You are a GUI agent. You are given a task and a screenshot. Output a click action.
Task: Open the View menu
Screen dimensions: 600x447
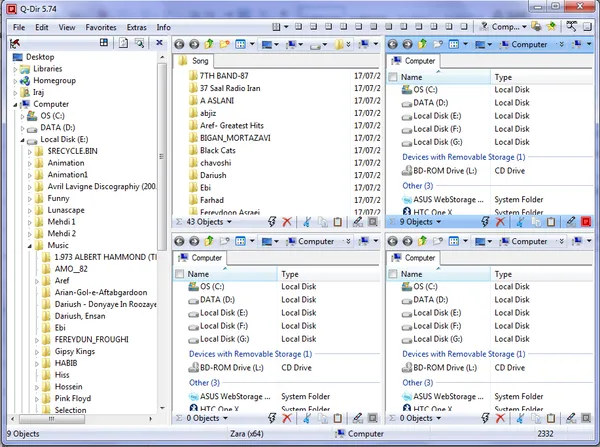(67, 27)
